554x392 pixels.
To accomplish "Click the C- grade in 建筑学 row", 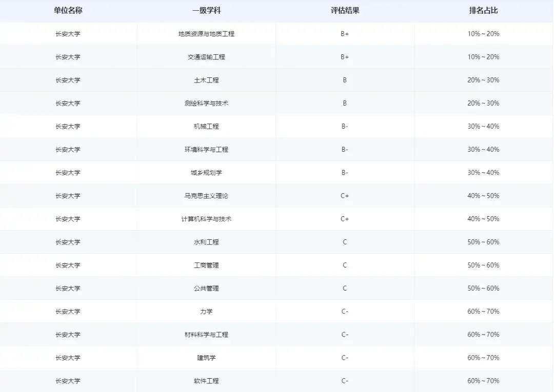I will click(345, 358).
